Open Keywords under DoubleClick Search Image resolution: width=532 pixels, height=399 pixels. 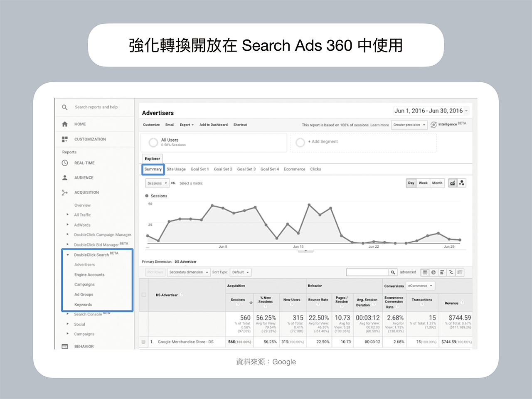pyautogui.click(x=83, y=305)
